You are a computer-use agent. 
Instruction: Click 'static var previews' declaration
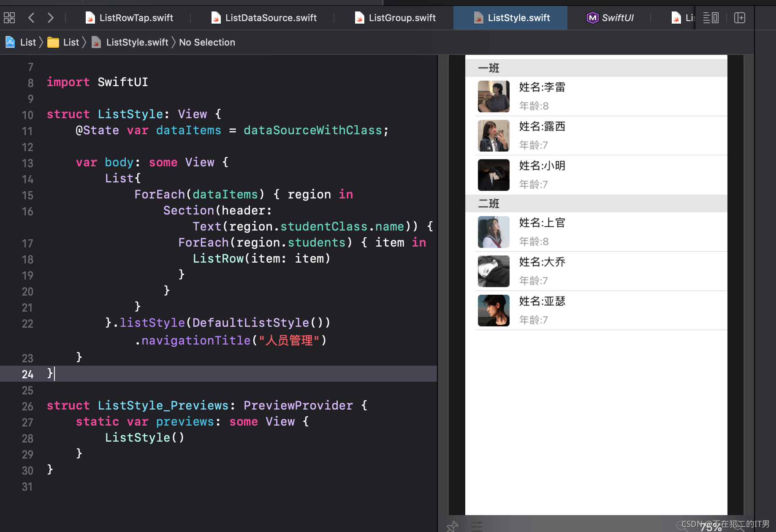pos(145,421)
